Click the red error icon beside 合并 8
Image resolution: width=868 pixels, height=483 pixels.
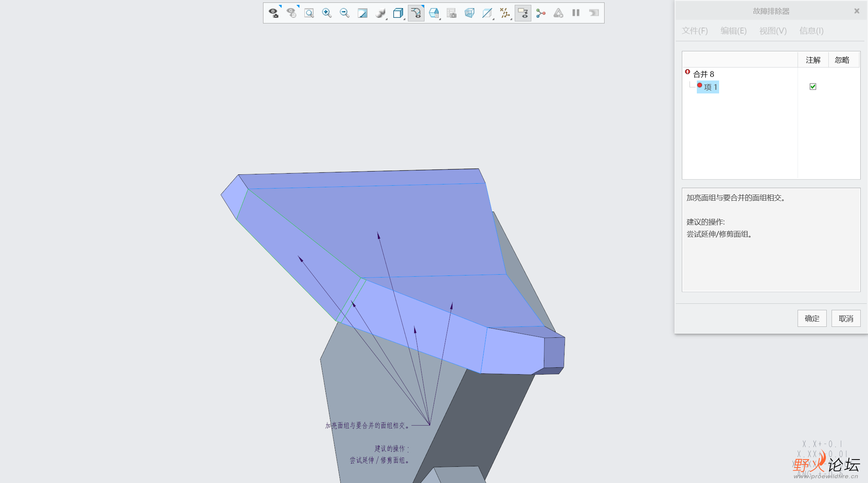pyautogui.click(x=688, y=72)
